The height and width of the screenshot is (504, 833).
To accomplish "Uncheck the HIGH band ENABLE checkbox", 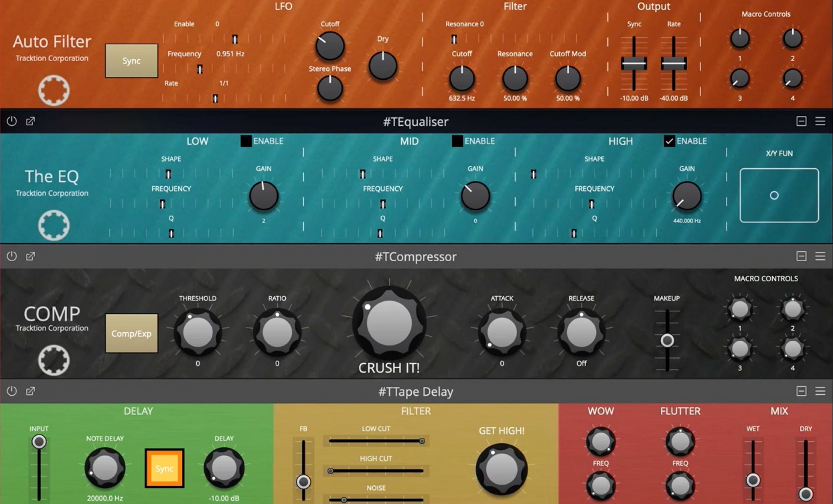I will coord(669,141).
